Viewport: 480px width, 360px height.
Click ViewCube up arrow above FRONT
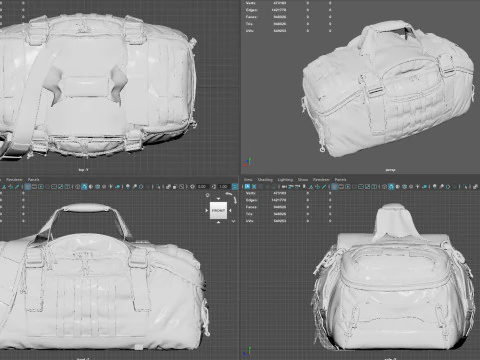pos(218,199)
